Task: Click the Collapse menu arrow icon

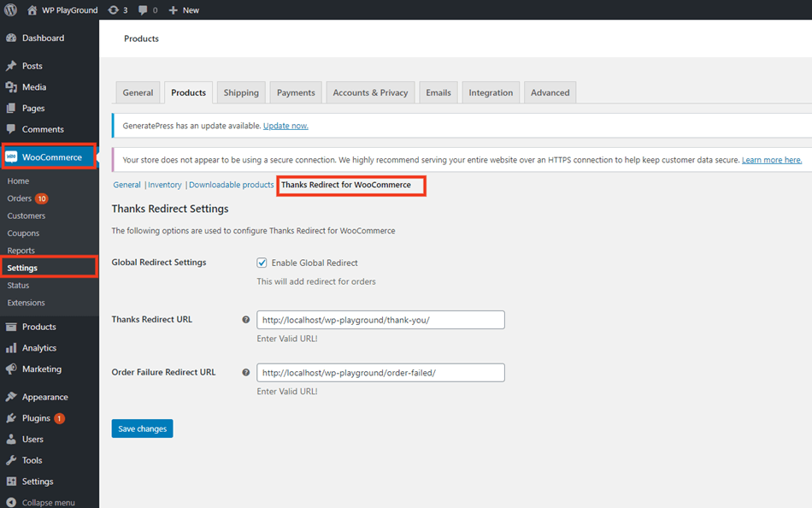Action: coord(11,502)
